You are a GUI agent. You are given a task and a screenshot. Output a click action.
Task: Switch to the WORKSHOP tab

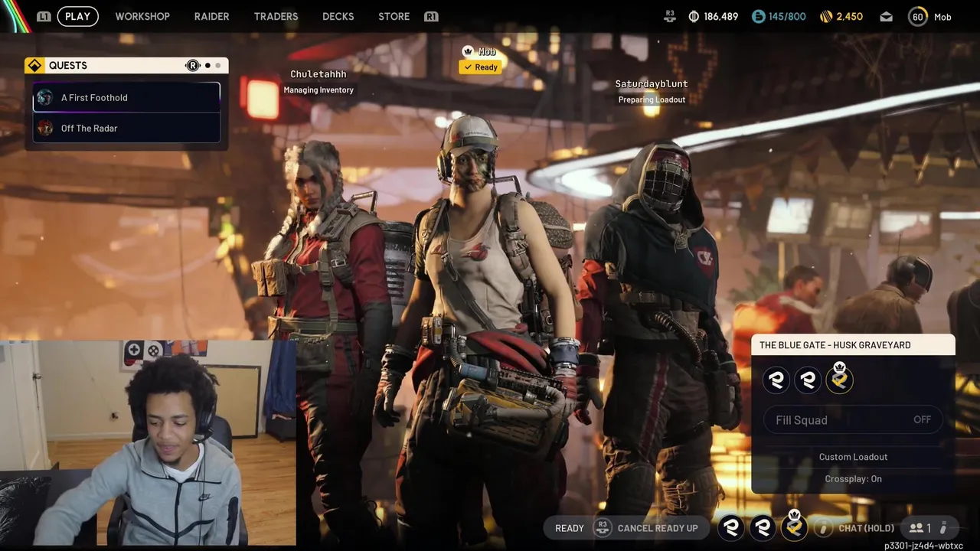click(x=142, y=16)
